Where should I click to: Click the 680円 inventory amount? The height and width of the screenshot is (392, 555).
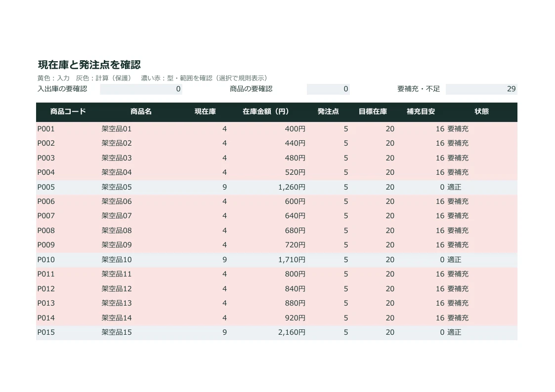(x=295, y=231)
